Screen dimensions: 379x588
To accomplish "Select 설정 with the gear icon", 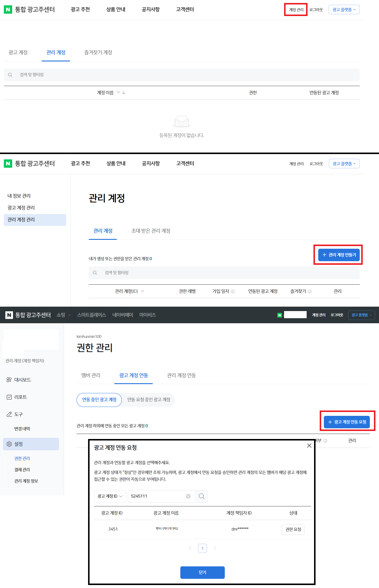I will (31, 444).
